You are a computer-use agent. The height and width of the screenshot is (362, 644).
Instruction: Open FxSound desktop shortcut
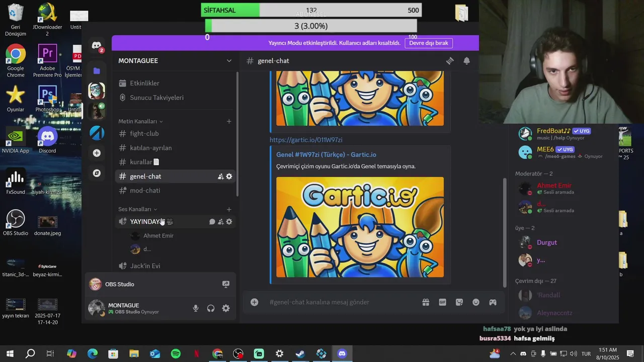16,182
